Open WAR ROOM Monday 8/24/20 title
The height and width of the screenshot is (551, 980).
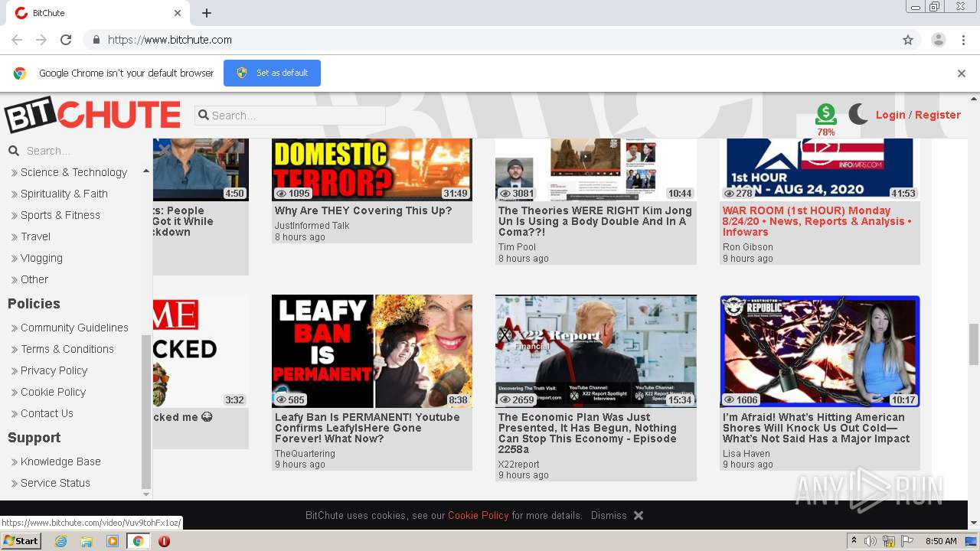pyautogui.click(x=817, y=221)
